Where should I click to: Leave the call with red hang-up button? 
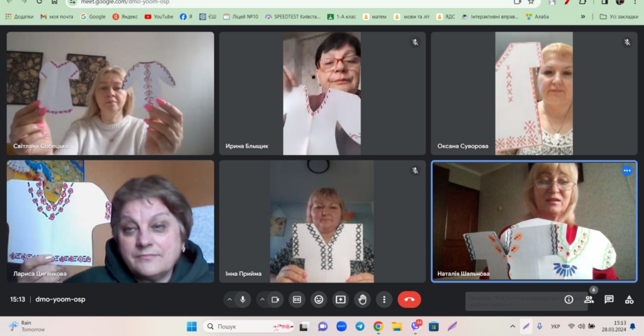pos(409,300)
